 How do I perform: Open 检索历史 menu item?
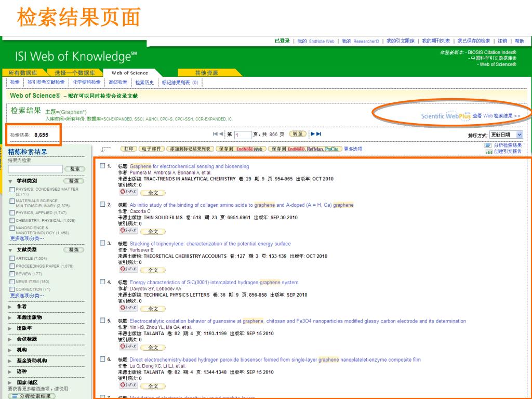coord(144,82)
